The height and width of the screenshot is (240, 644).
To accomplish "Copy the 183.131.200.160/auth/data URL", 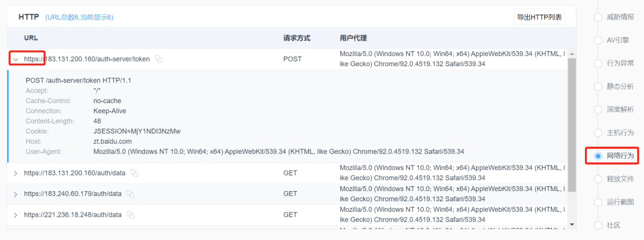I will (x=134, y=173).
